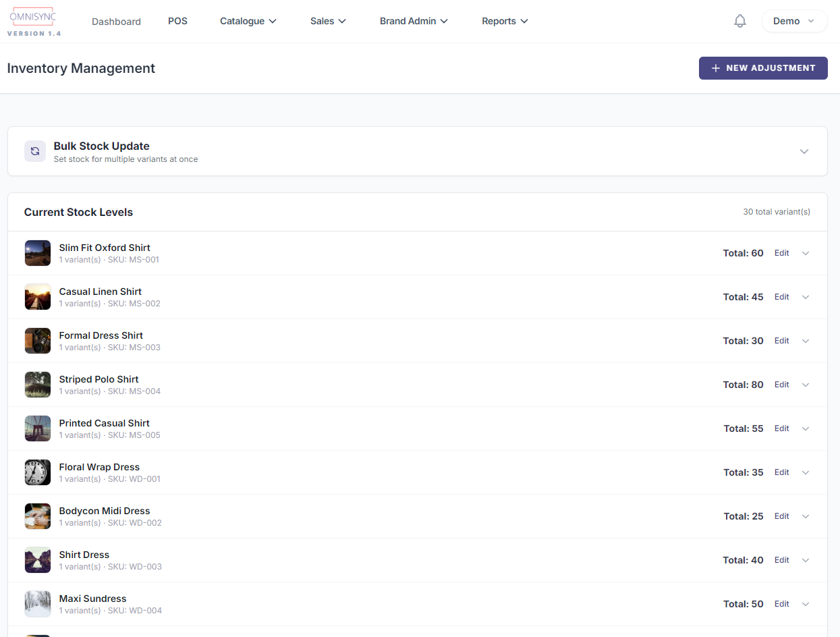The height and width of the screenshot is (637, 840).
Task: Click the "SKU: MS-003" label
Action: click(134, 348)
